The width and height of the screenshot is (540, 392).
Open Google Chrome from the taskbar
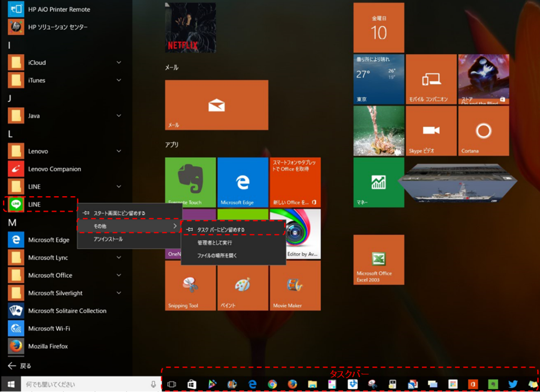(x=273, y=385)
